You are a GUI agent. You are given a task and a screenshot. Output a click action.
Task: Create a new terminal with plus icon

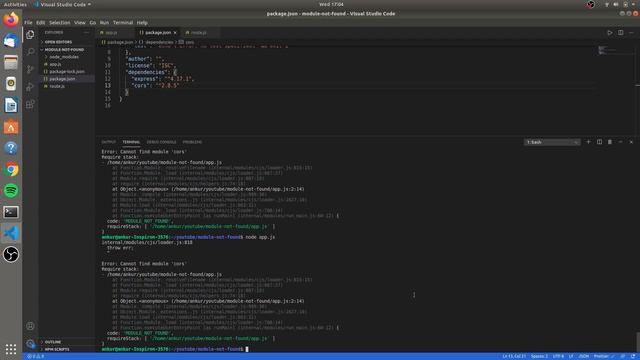[x=588, y=142]
